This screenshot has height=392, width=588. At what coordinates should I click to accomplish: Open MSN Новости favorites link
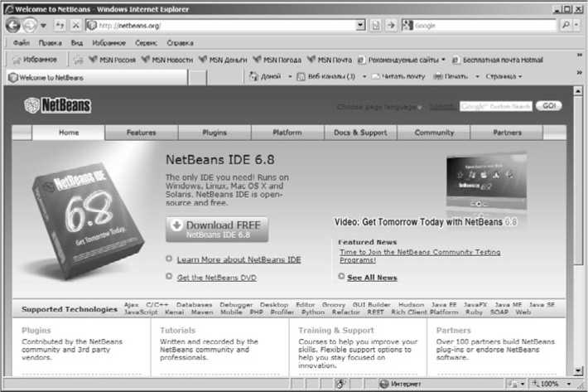[x=167, y=60]
